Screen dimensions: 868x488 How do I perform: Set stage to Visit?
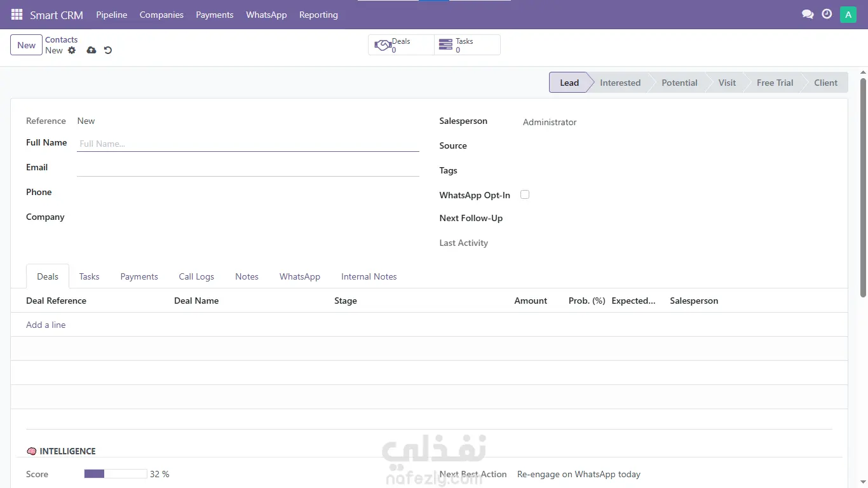click(x=727, y=83)
